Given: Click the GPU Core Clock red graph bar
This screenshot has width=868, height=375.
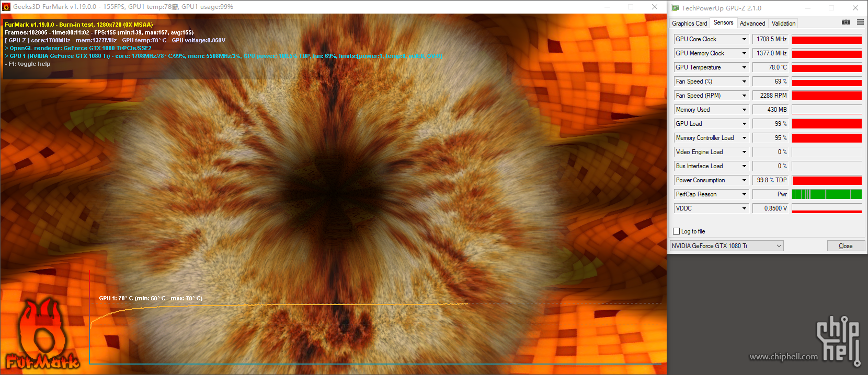Looking at the screenshot, I should [x=827, y=39].
